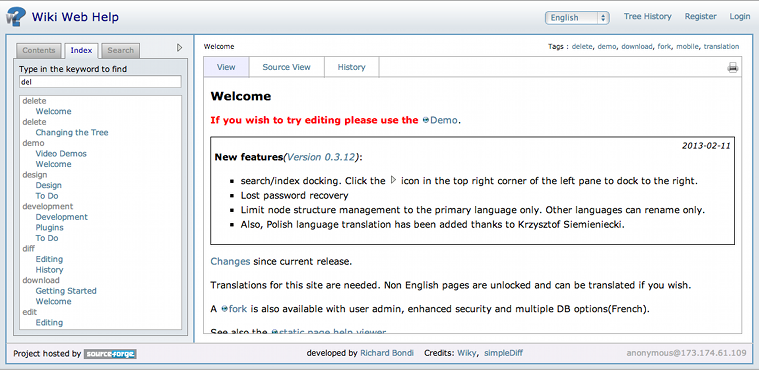
Task: Open the 'fork' link in the body text
Action: [x=238, y=309]
